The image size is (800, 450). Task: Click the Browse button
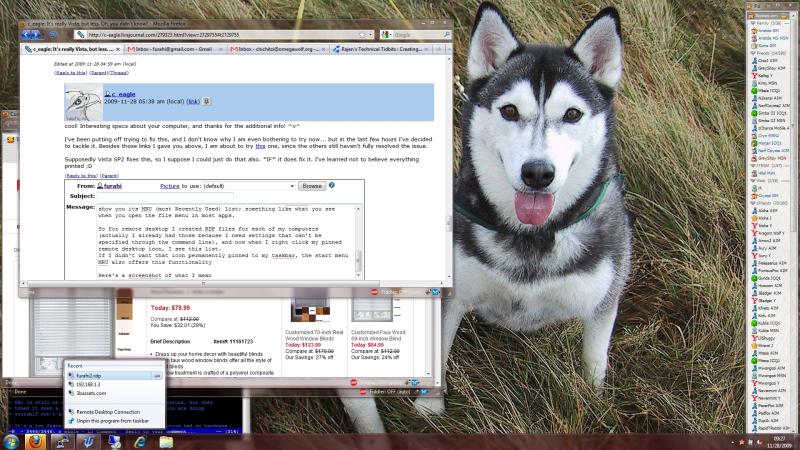(312, 186)
